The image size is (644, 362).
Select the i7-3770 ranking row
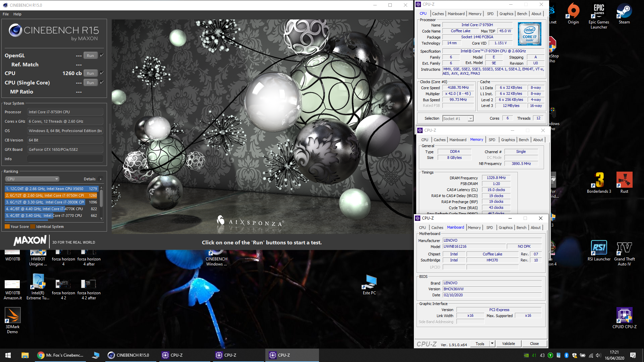(x=51, y=216)
